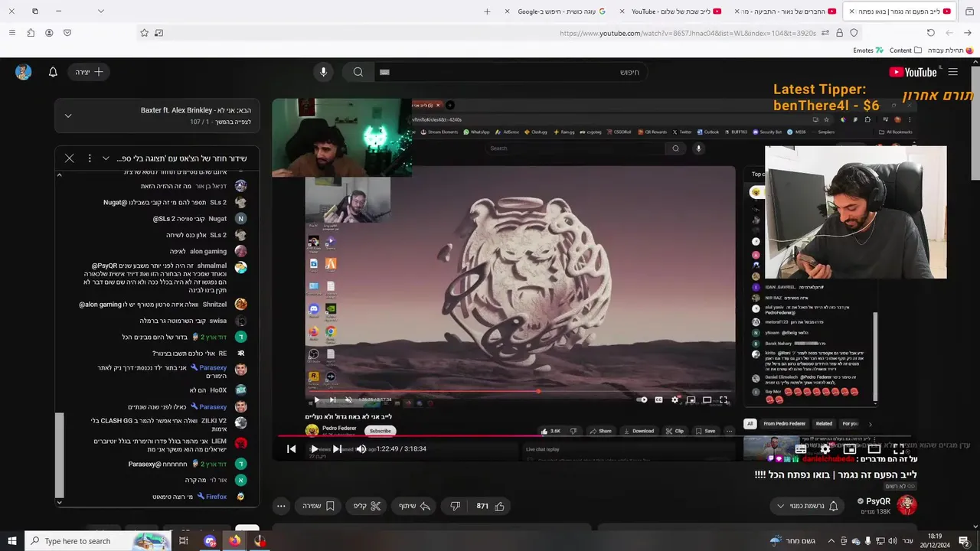
Task: Open chat replay mode dropdown arrow
Action: pyautogui.click(x=106, y=158)
